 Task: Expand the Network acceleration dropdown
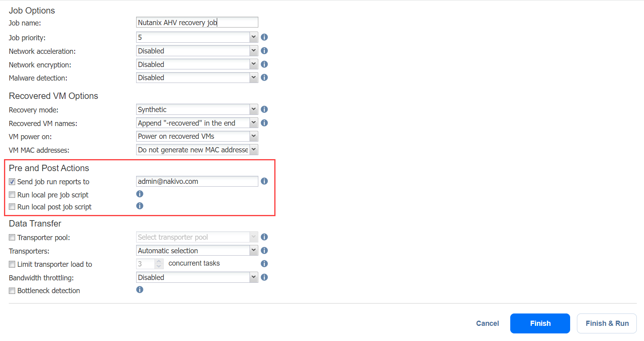(x=197, y=51)
